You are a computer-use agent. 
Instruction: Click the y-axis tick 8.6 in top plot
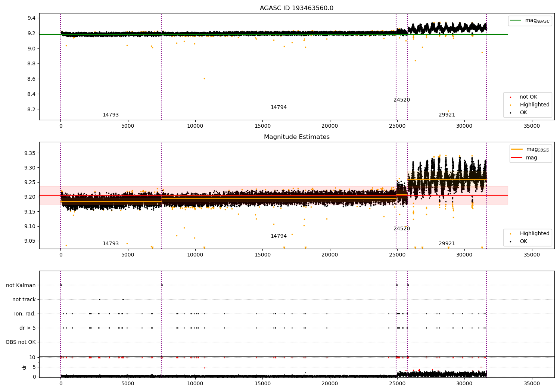(x=31, y=79)
